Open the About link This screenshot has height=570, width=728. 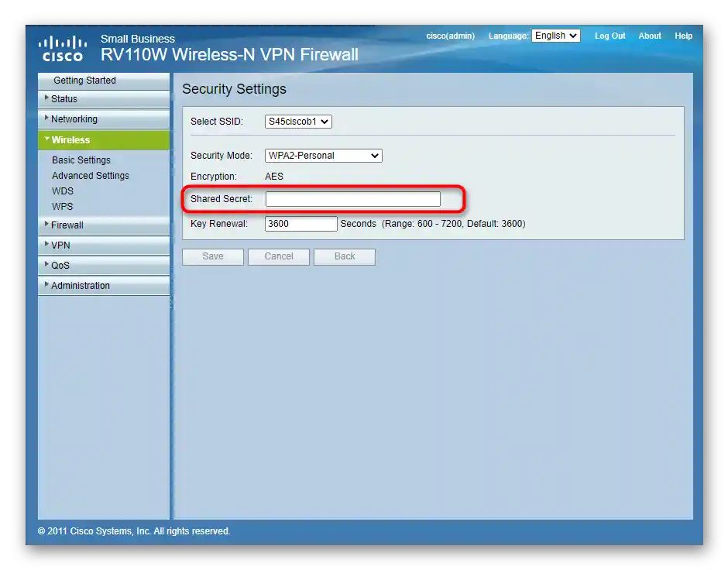650,36
